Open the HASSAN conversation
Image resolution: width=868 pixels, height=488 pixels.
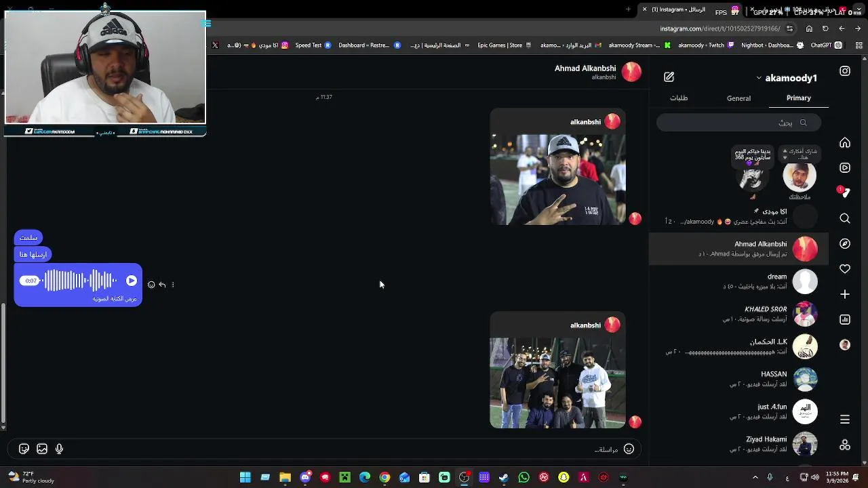pyautogui.click(x=738, y=379)
